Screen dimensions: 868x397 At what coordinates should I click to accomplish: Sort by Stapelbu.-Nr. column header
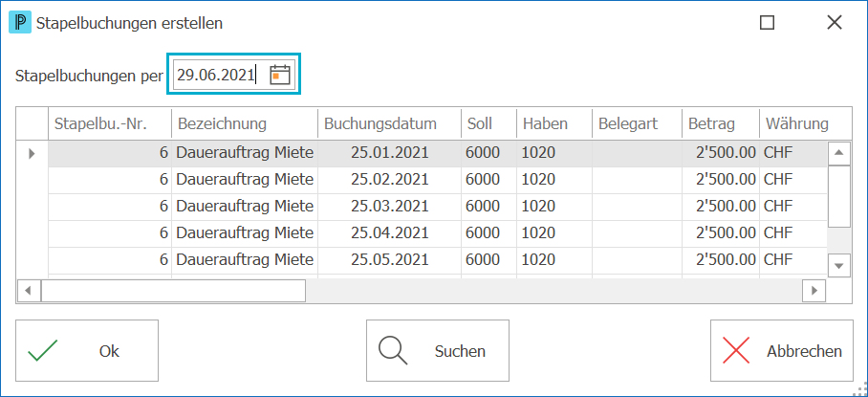coord(110,123)
